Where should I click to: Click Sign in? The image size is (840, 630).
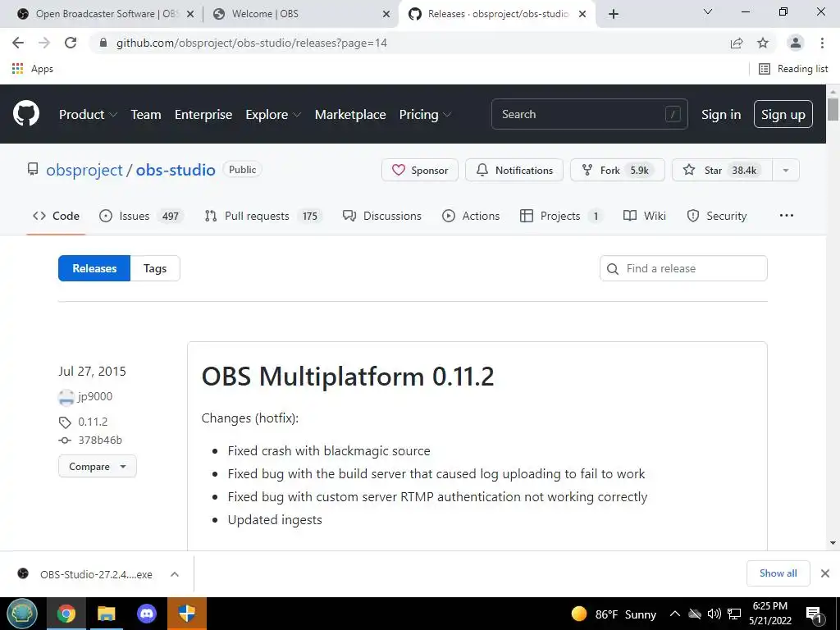(x=721, y=114)
